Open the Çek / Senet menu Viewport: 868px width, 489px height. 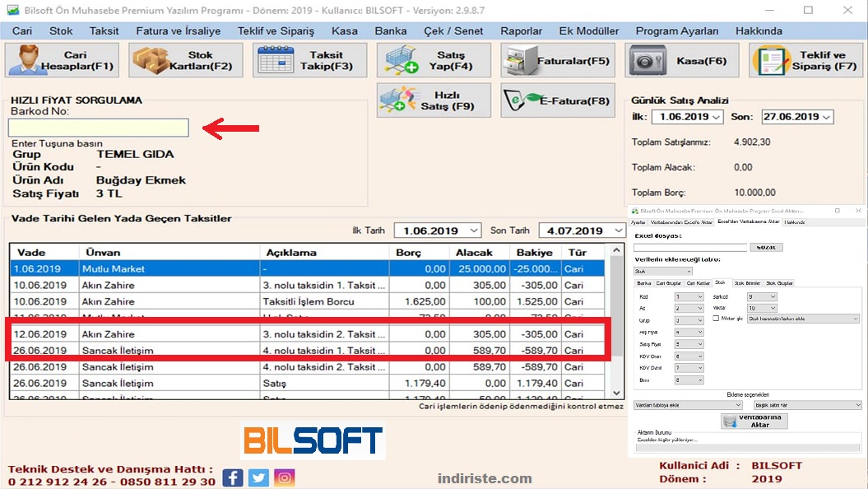click(x=453, y=31)
